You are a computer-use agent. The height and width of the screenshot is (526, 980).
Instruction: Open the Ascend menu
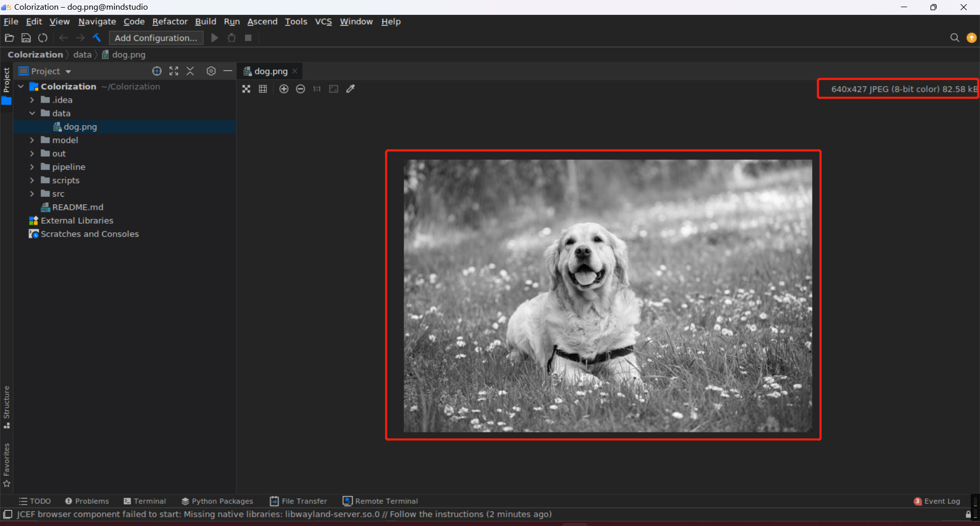[x=262, y=21]
